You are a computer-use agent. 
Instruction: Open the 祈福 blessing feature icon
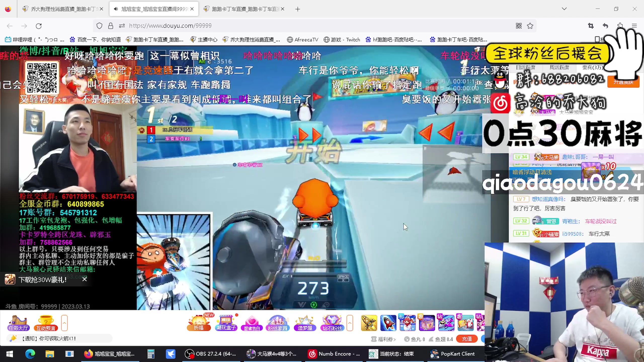[199, 323]
